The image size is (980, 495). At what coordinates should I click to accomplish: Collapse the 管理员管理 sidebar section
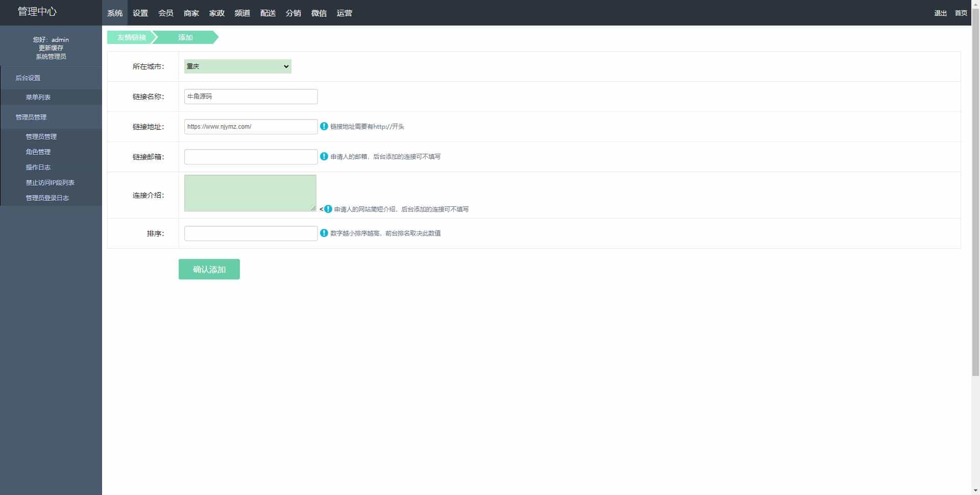pos(31,117)
